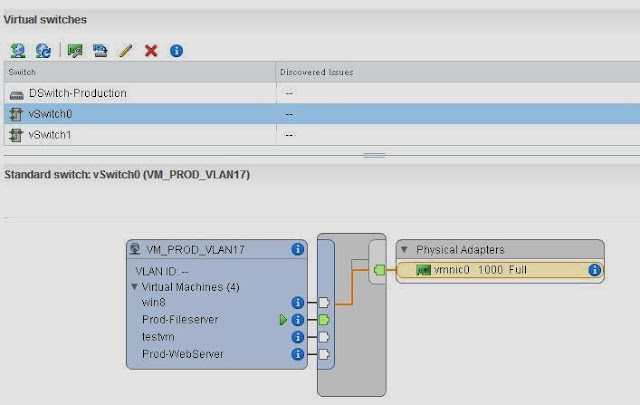The width and height of the screenshot is (640, 405).
Task: Select the vSwitch0 row
Action: click(322, 114)
